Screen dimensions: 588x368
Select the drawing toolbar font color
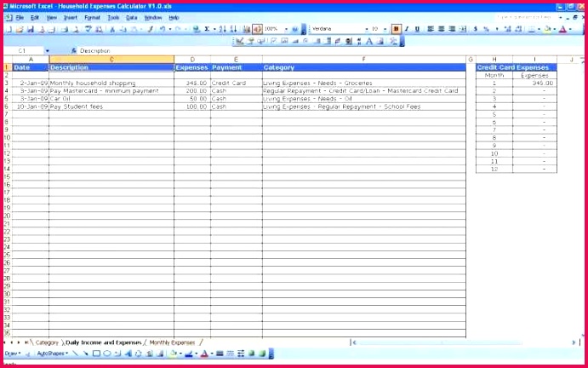pyautogui.click(x=204, y=354)
